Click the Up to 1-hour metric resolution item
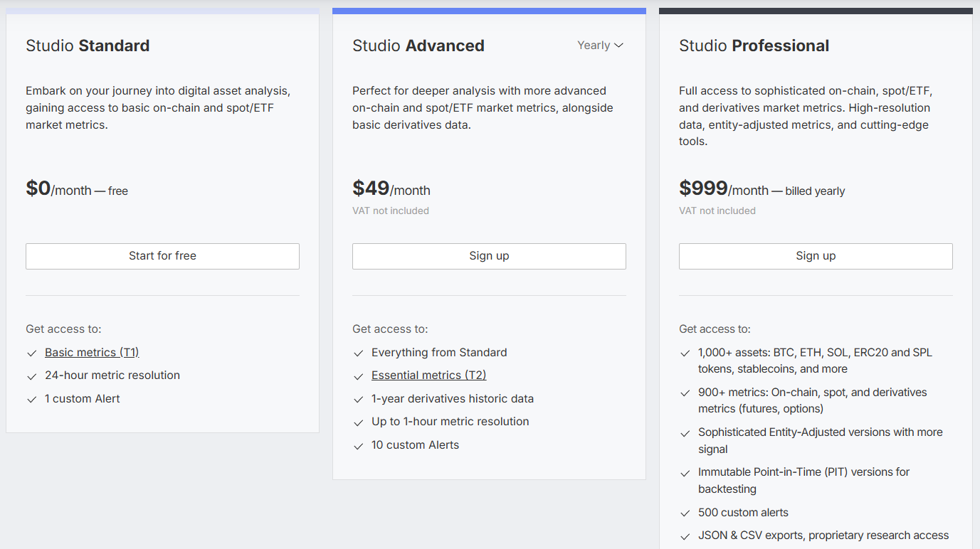Screen dimensions: 980x549 click(450, 422)
